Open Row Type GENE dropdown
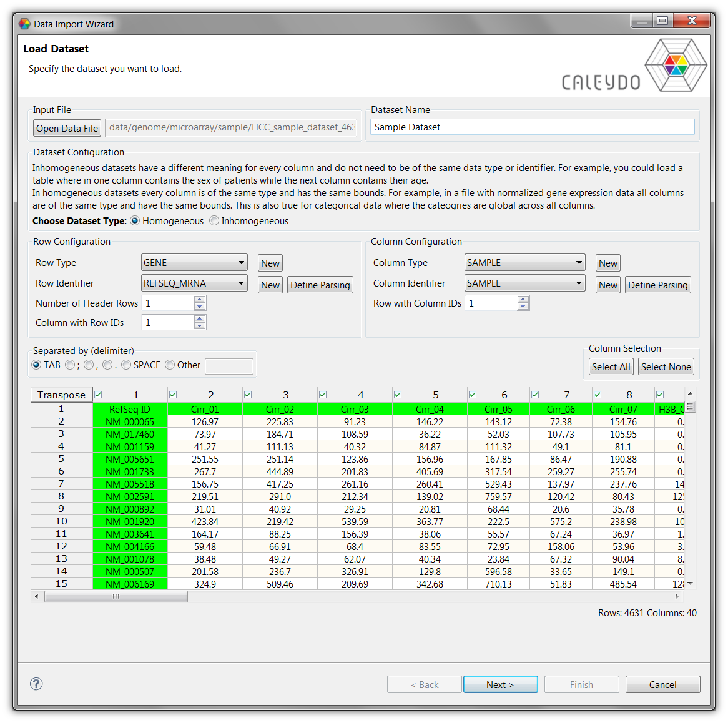Viewport: 728px width, 723px height. pyautogui.click(x=194, y=263)
